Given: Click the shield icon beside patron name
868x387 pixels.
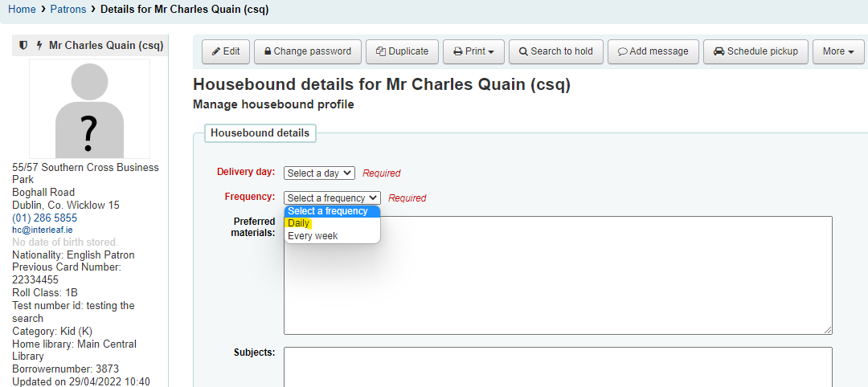Looking at the screenshot, I should click(23, 46).
